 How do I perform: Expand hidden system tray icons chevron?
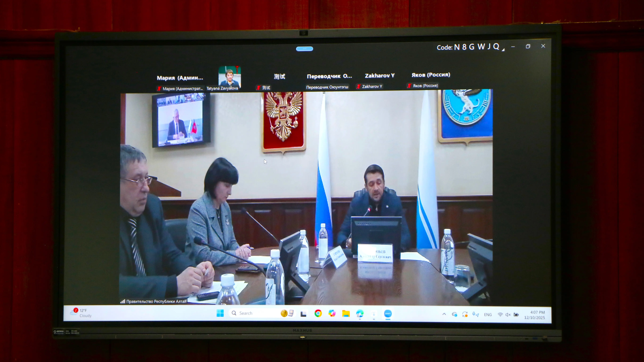444,314
